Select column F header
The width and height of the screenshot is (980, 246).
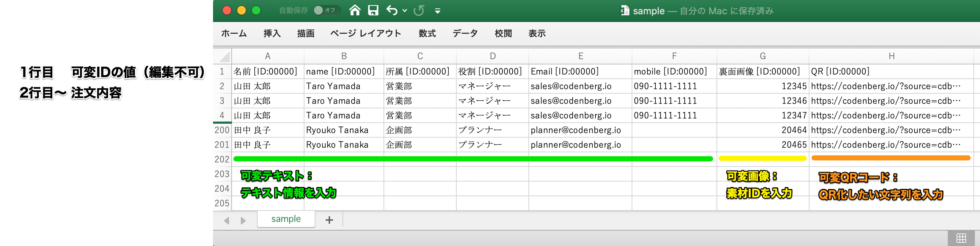674,56
